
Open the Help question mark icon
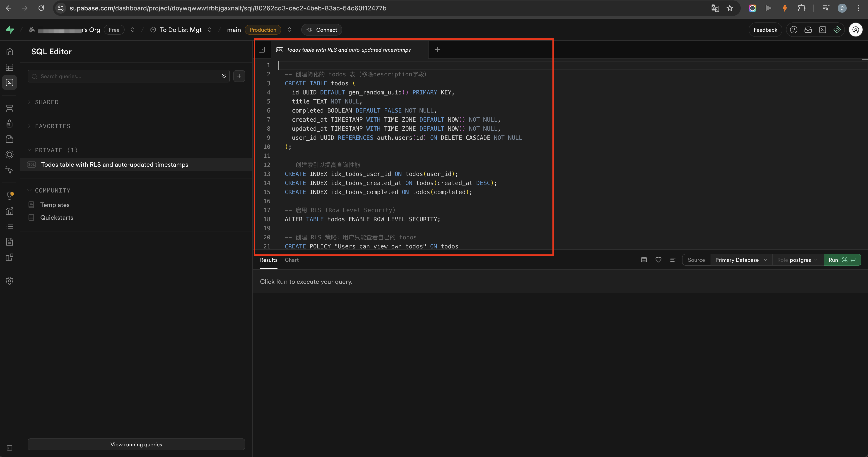click(x=793, y=30)
